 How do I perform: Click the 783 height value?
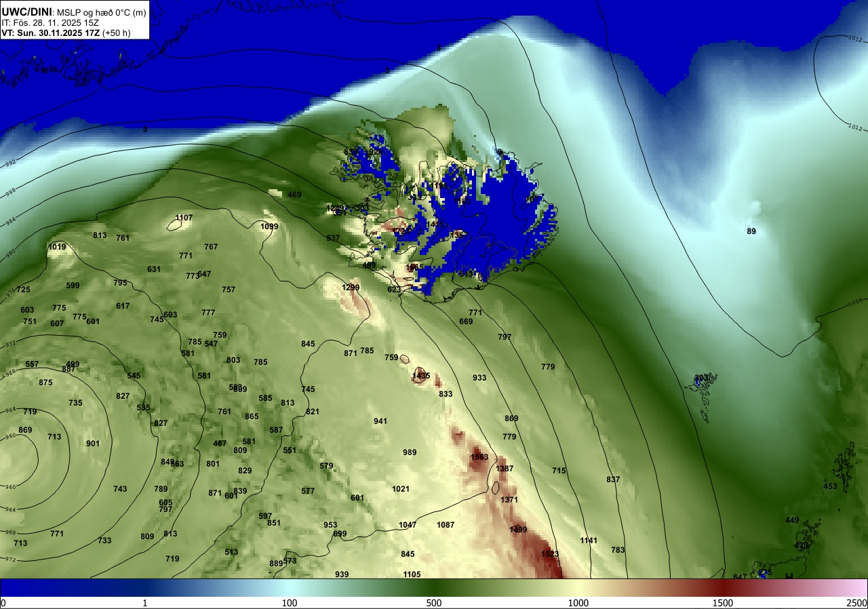[618, 550]
